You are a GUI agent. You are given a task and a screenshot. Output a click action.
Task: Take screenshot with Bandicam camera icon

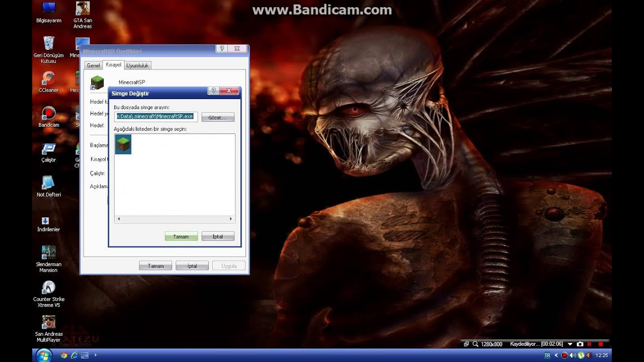pos(580,344)
